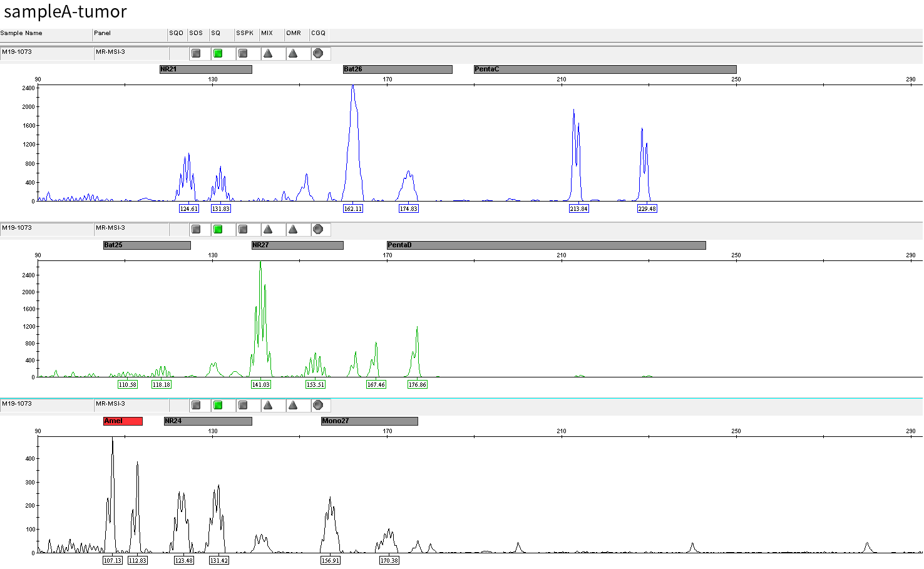Click the SOS flag icon above the NR21 marker

[x=197, y=54]
